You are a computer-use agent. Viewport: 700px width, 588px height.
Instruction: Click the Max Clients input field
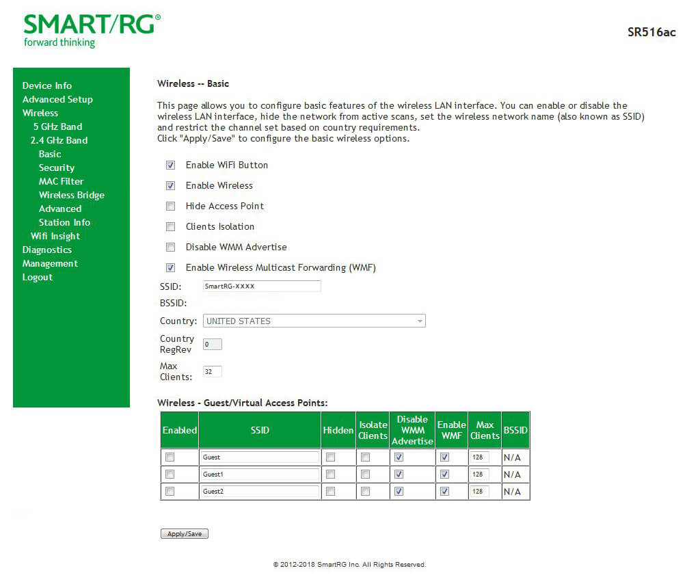pos(212,372)
